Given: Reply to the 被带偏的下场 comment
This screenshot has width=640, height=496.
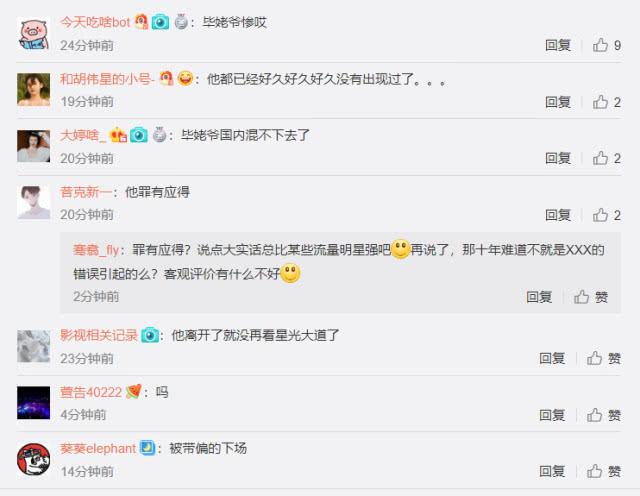Looking at the screenshot, I should pyautogui.click(x=552, y=472).
